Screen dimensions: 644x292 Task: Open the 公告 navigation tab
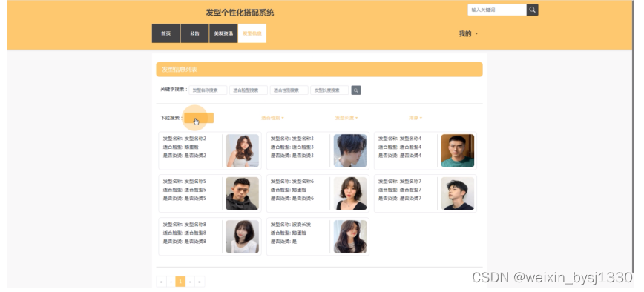194,33
